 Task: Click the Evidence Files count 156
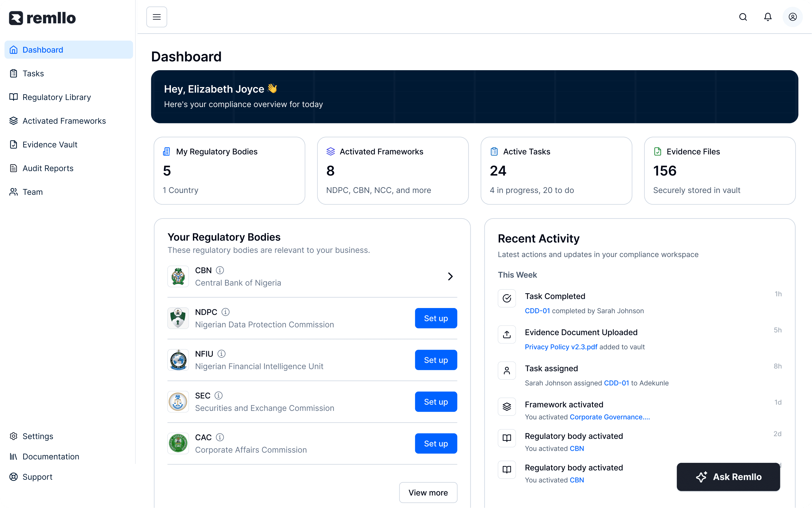pos(665,171)
